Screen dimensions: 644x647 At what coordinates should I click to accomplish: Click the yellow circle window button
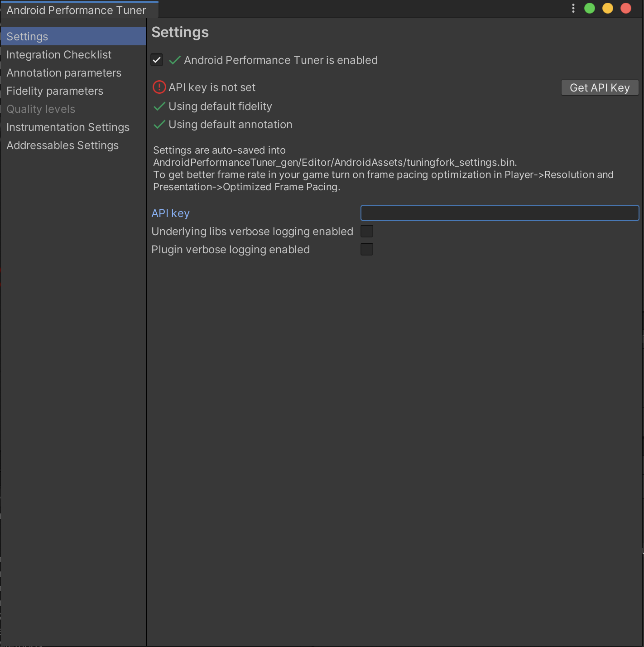[x=608, y=9]
